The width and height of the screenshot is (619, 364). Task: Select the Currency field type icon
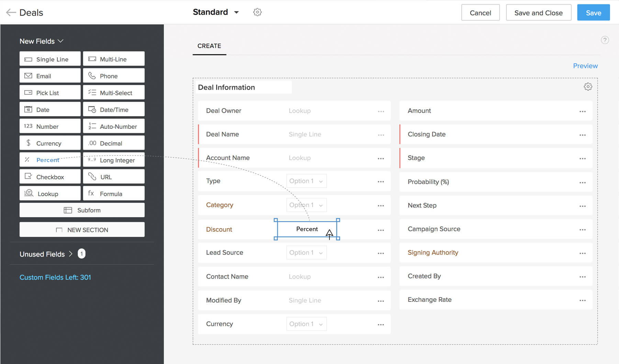29,143
